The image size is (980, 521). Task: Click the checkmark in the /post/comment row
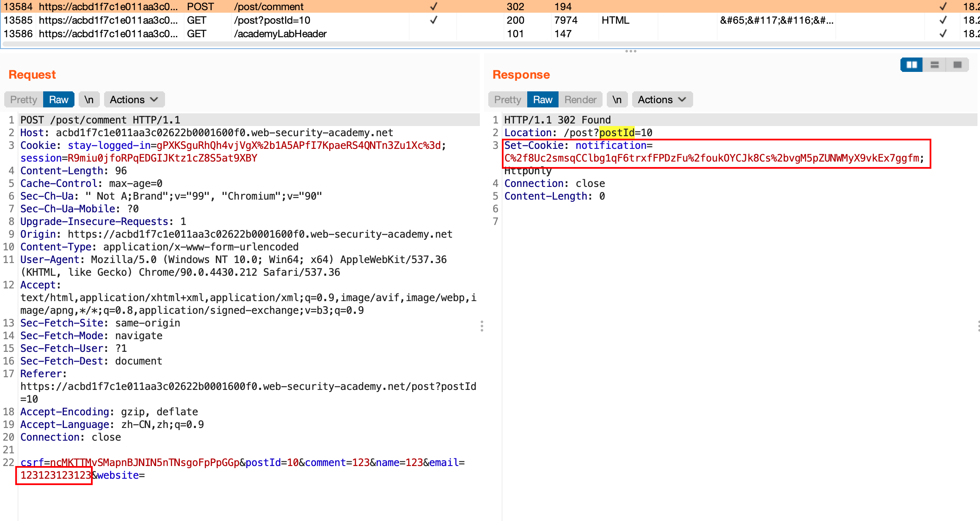coord(433,7)
